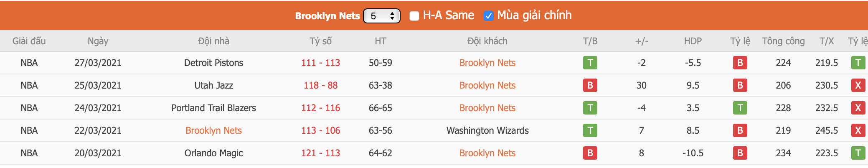Click red B badge in Orlando Magic row T/B column
The width and height of the screenshot is (868, 168).
coord(590,153)
